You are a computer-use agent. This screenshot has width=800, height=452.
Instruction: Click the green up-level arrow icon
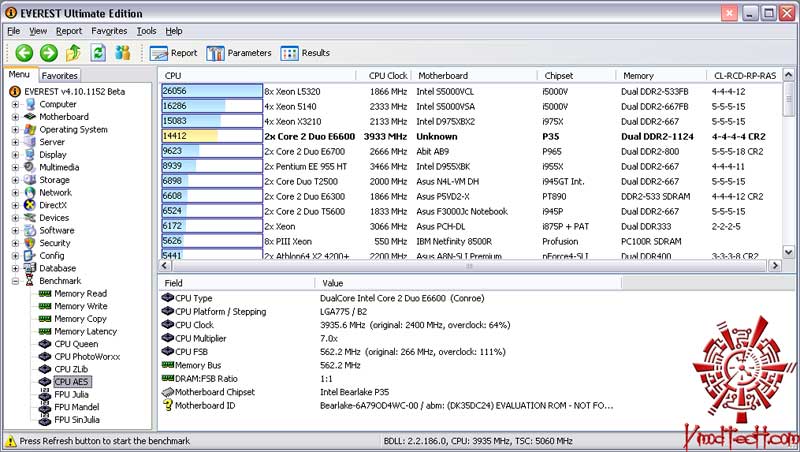tap(73, 53)
